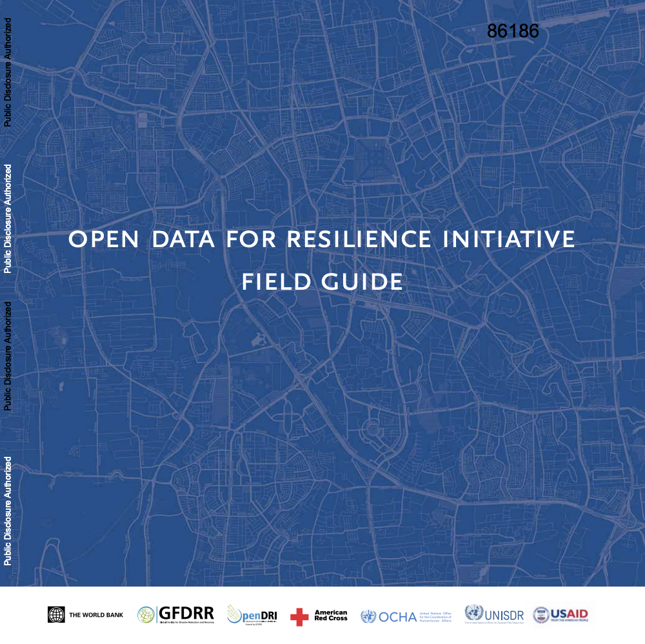Select 'THE WORLD BANK' text label
Image resolution: width=645 pixels, height=644 pixels.
(96, 616)
